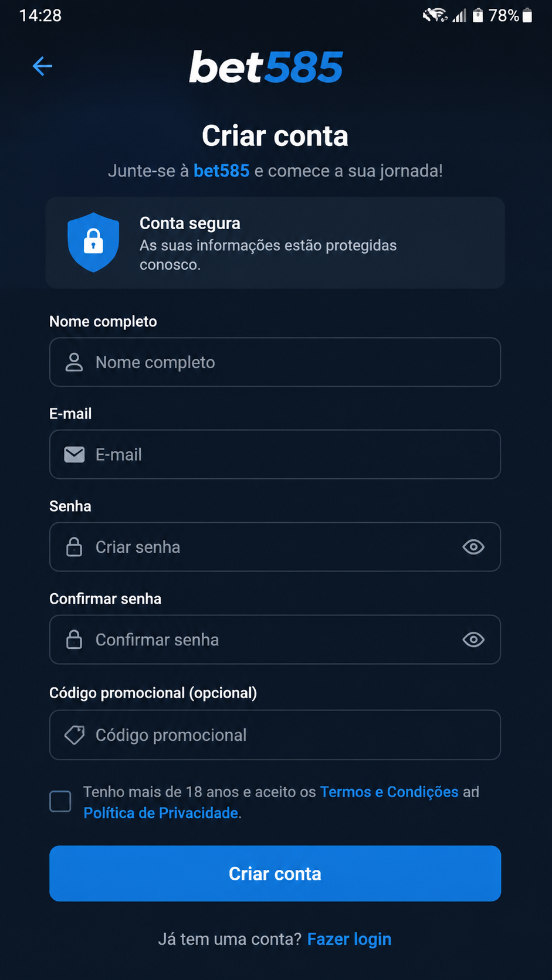Show password in Criar senha field
The height and width of the screenshot is (980, 552).
coord(473,547)
